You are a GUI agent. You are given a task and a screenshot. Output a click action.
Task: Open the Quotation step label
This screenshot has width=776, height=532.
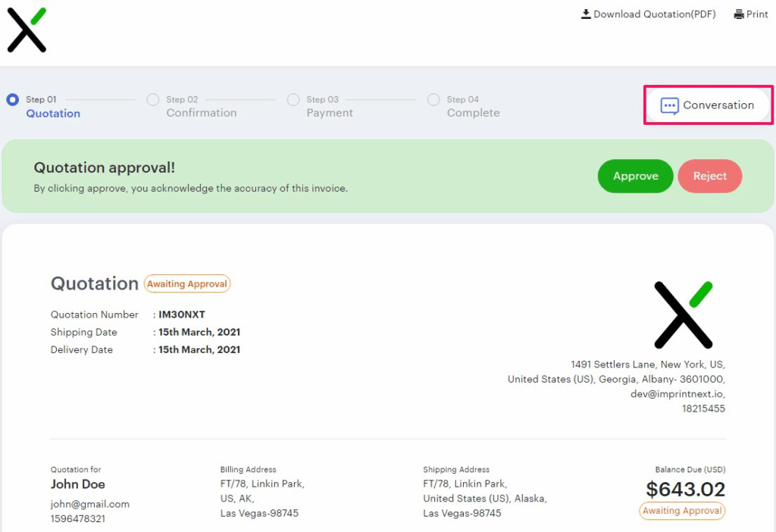(53, 114)
